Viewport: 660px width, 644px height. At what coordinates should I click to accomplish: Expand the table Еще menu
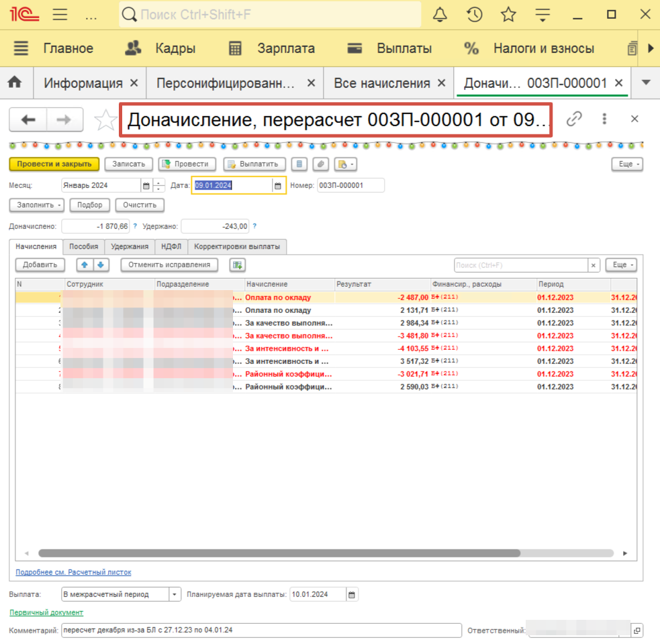(x=621, y=265)
